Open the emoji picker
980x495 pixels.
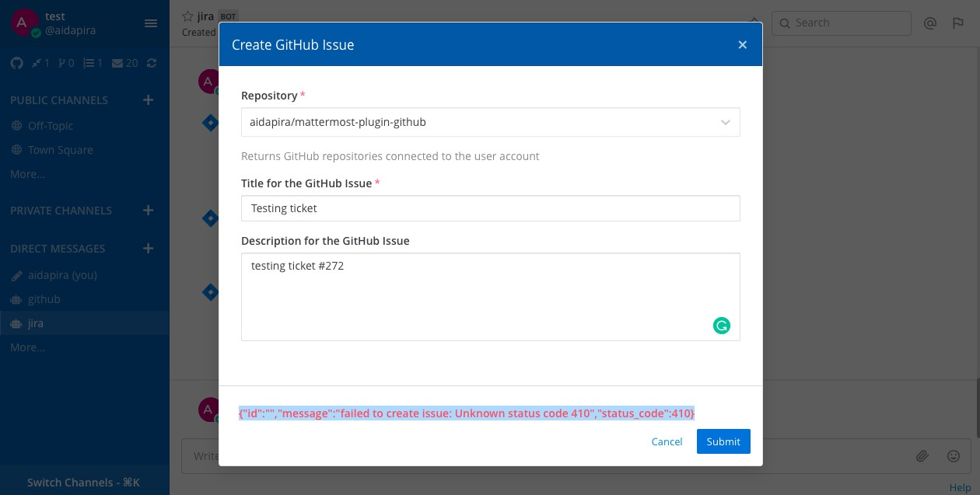click(x=954, y=456)
